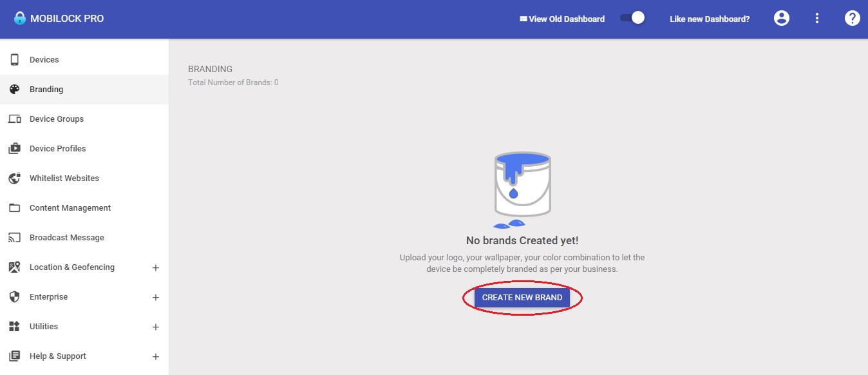
Task: Open Content Management
Action: (84, 208)
